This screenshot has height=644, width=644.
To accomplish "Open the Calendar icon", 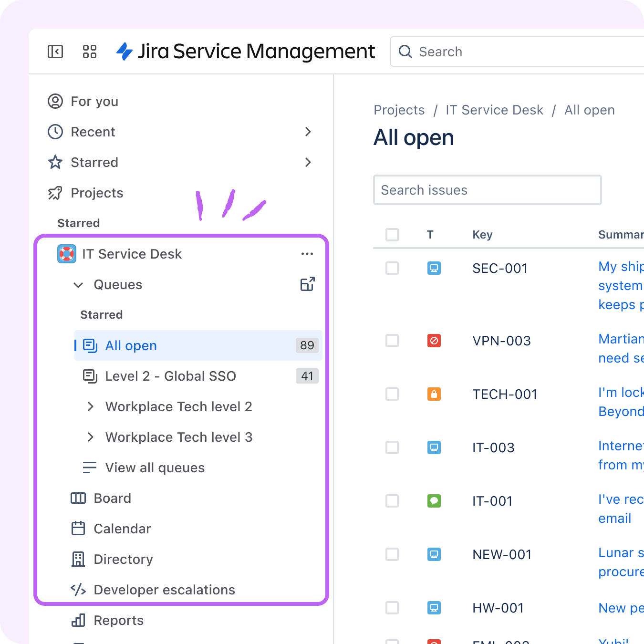I will 78,529.
